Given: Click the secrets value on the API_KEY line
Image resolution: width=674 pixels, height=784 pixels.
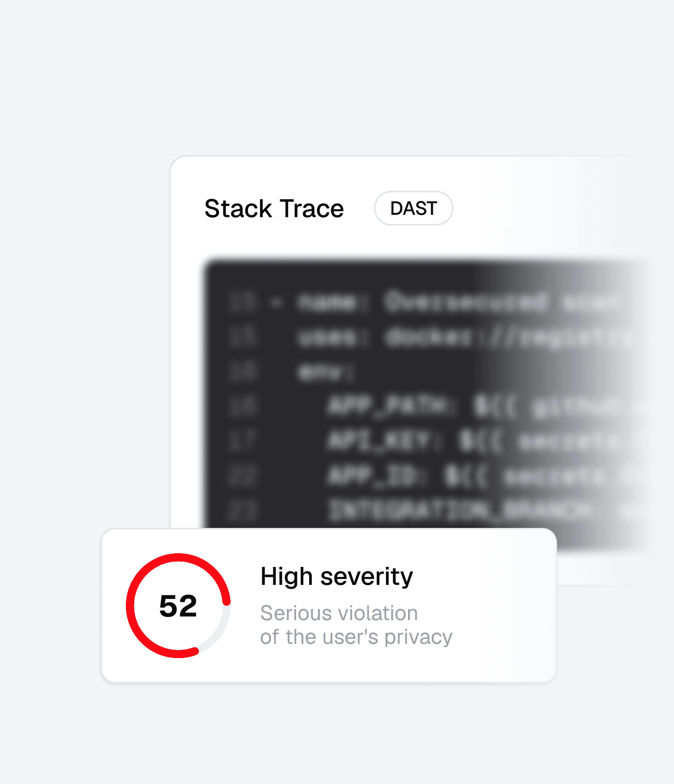Looking at the screenshot, I should [569, 442].
